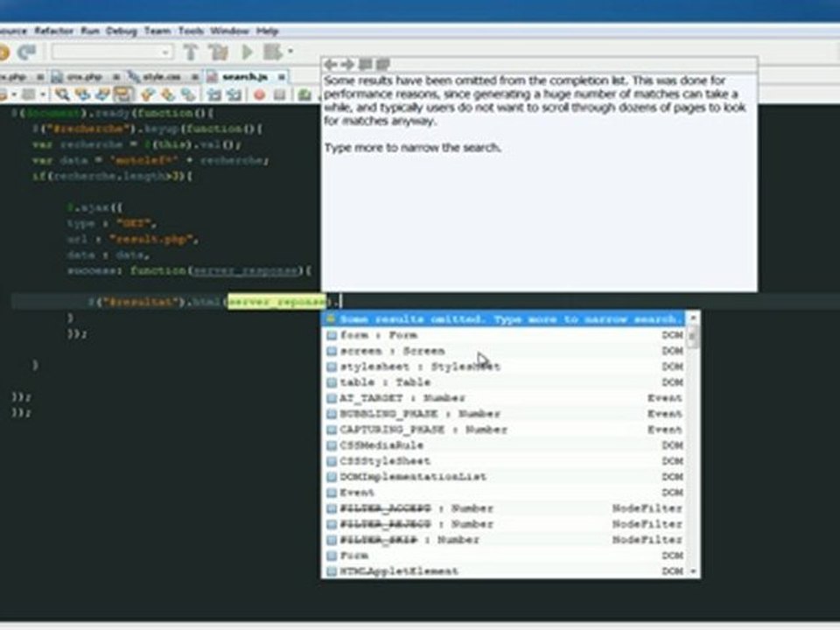
Task: Close the search.js tab
Action: click(281, 78)
